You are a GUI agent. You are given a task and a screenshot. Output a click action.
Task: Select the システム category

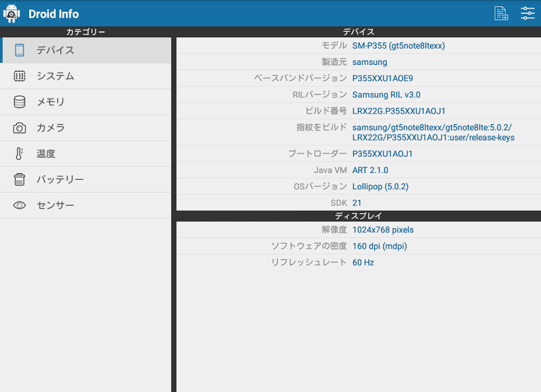tap(55, 76)
